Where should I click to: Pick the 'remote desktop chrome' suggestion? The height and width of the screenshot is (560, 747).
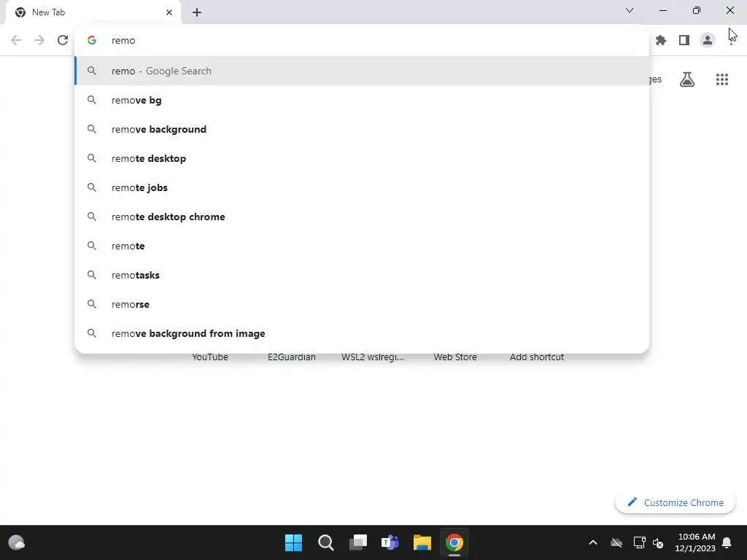click(x=362, y=217)
